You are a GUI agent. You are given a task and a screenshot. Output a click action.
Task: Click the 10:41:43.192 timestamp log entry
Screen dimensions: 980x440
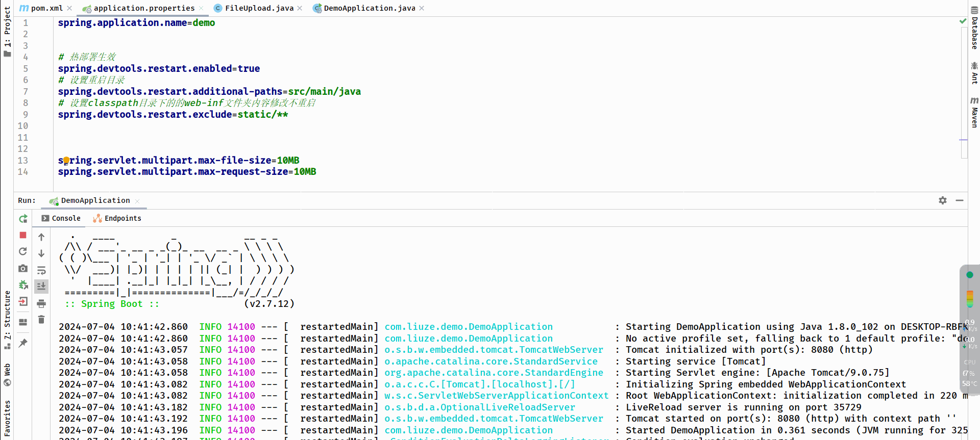click(123, 418)
